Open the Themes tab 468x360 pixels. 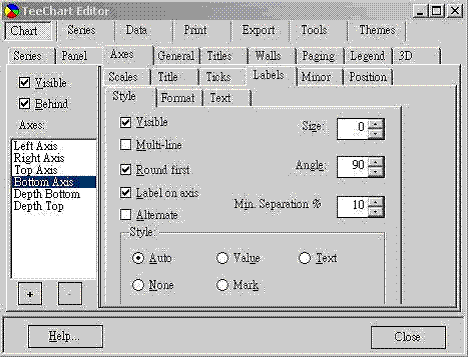point(377,30)
